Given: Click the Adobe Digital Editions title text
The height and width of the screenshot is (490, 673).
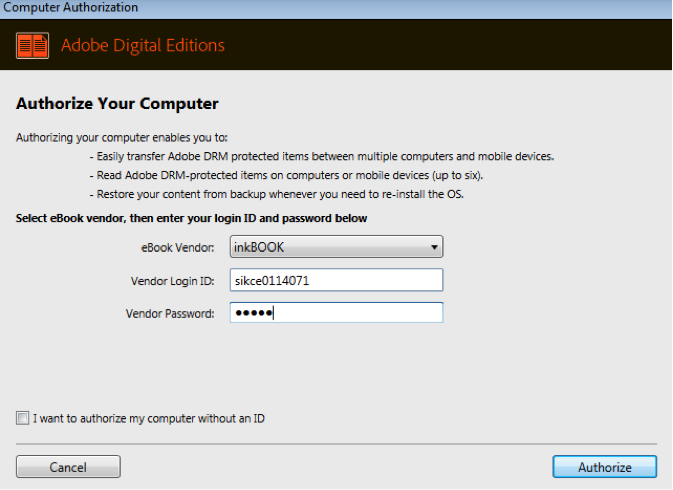Looking at the screenshot, I should click(x=142, y=45).
